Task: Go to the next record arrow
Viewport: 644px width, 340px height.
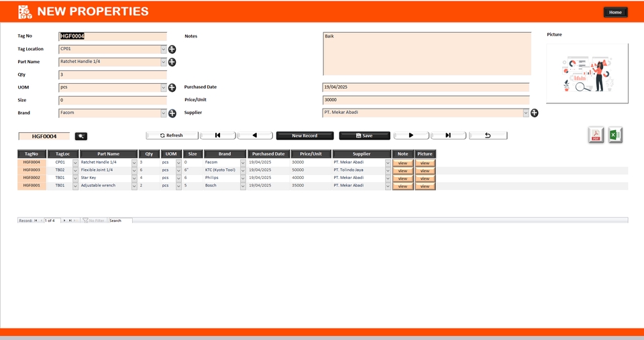Action: (x=411, y=135)
